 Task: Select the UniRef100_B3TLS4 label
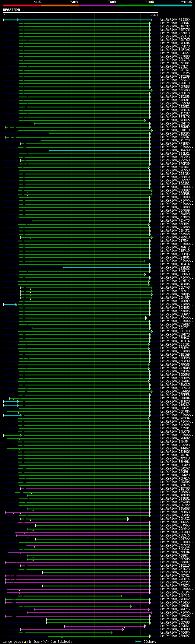pyautogui.click(x=175, y=67)
